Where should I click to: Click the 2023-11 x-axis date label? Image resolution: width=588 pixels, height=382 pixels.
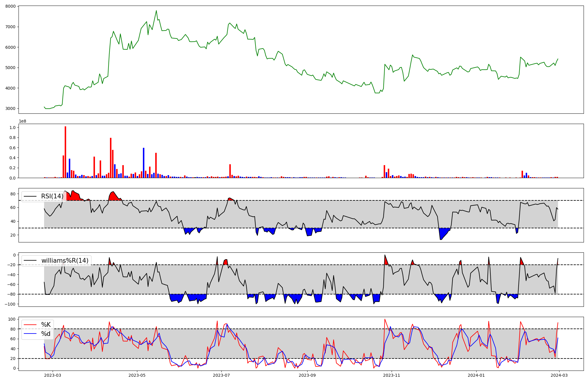coord(392,375)
